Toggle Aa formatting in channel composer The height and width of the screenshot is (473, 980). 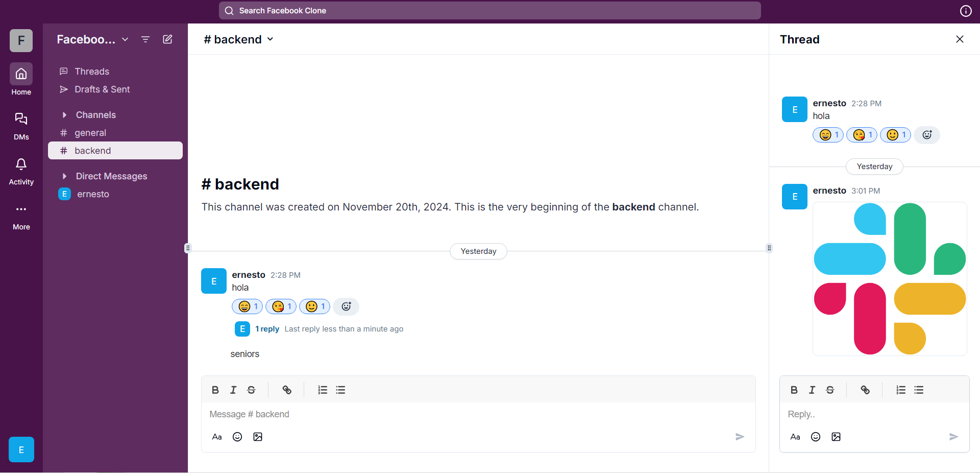(x=217, y=437)
